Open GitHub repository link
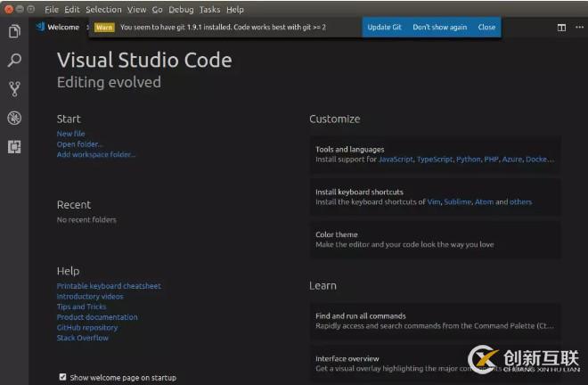588x385 pixels. [87, 328]
